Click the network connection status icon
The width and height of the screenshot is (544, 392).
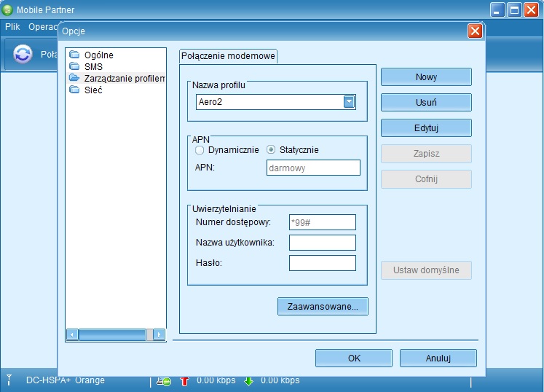pos(164,380)
